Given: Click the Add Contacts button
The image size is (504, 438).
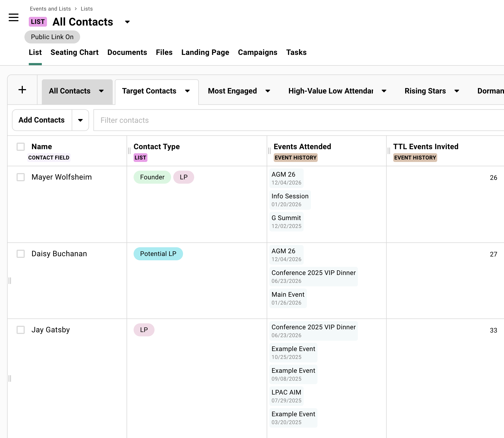Looking at the screenshot, I should coord(42,120).
